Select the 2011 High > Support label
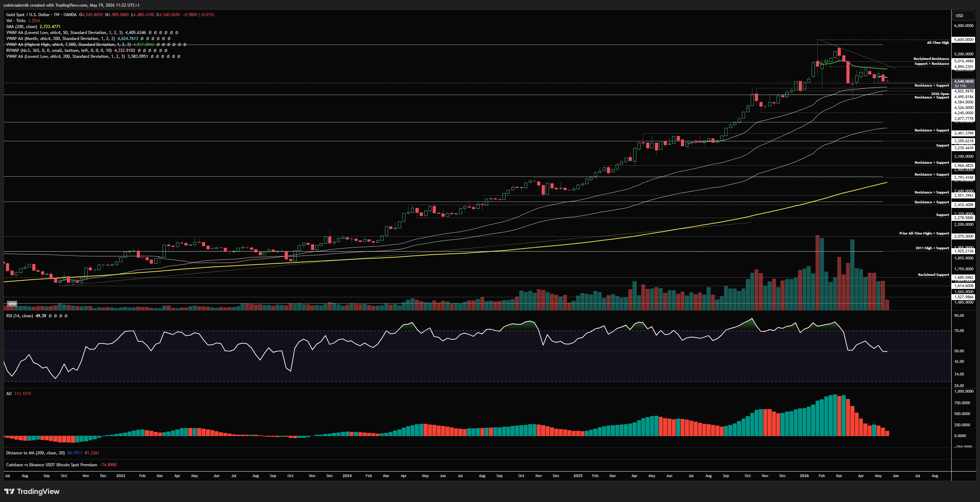Screen dimensions: 980x502 point(932,248)
